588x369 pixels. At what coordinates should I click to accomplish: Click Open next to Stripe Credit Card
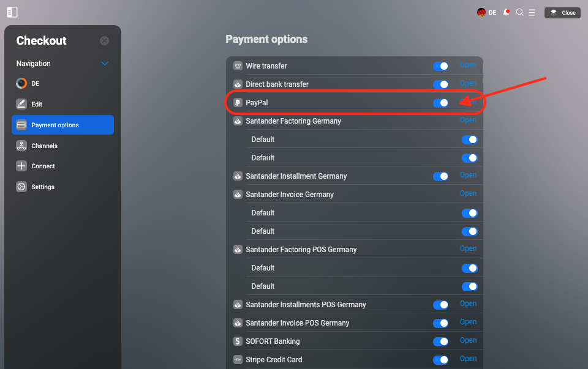[x=469, y=359]
